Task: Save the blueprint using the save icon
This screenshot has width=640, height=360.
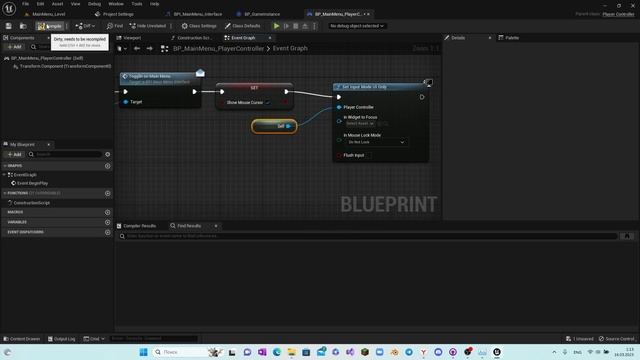Action: (9, 26)
